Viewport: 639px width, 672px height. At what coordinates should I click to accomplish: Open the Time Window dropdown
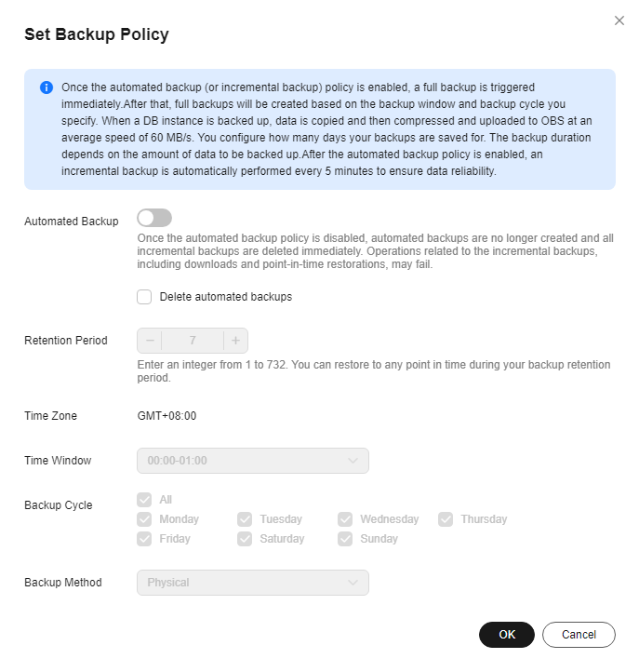[x=253, y=461]
